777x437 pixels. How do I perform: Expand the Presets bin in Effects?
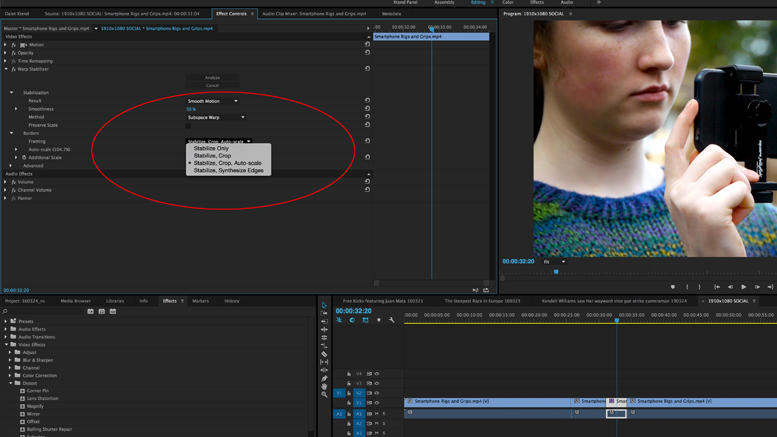click(x=5, y=321)
